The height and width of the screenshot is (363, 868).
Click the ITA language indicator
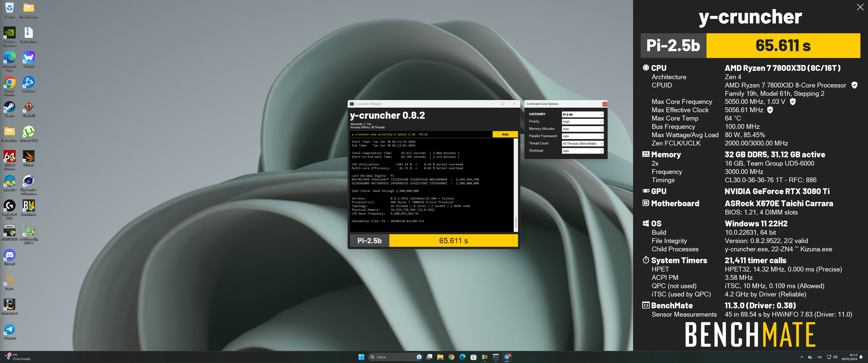coord(820,357)
